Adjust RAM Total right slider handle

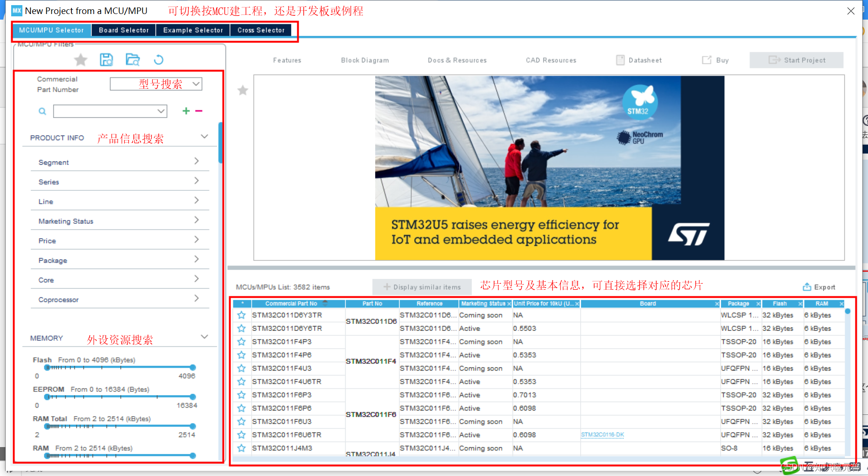[193, 427]
